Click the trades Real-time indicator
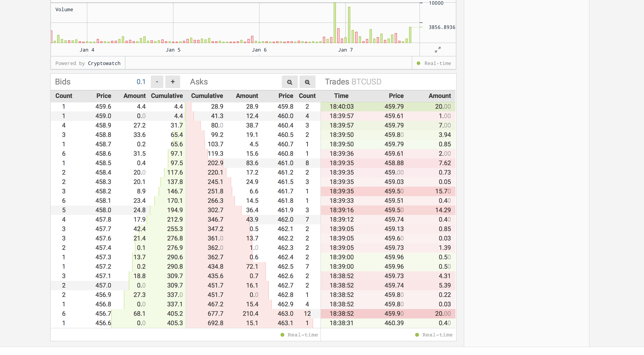The height and width of the screenshot is (355, 644). (434, 335)
